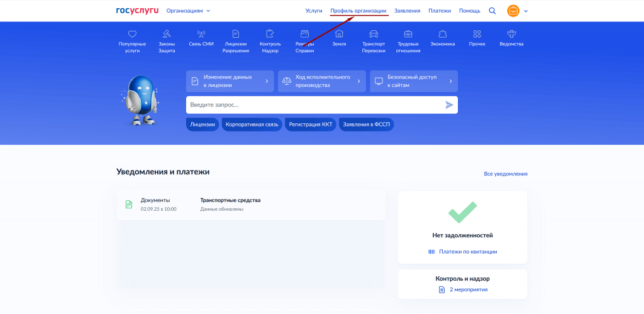Click the document icon beside 2 мероприятия
The height and width of the screenshot is (314, 644).
pyautogui.click(x=442, y=289)
